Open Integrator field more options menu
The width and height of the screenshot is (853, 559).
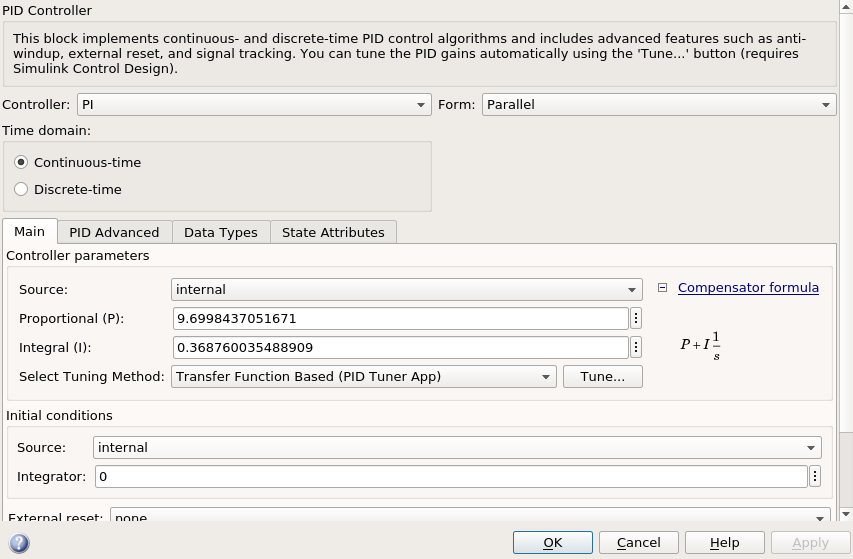coord(814,477)
